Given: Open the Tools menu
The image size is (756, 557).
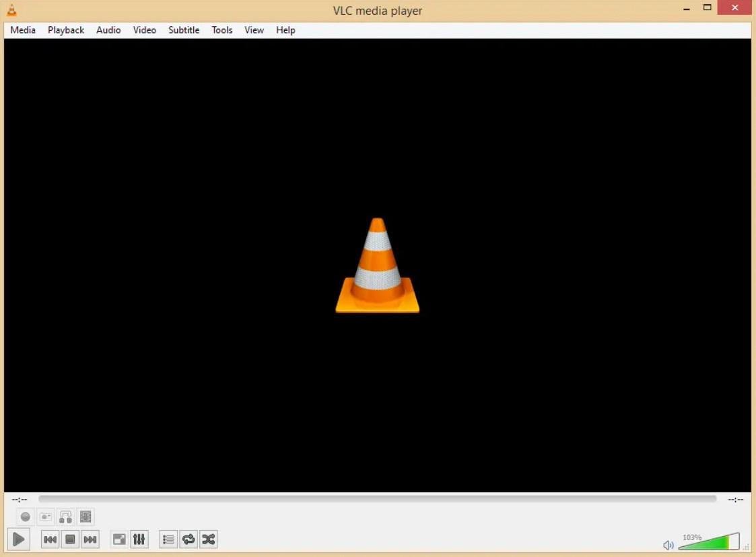Looking at the screenshot, I should [x=221, y=30].
